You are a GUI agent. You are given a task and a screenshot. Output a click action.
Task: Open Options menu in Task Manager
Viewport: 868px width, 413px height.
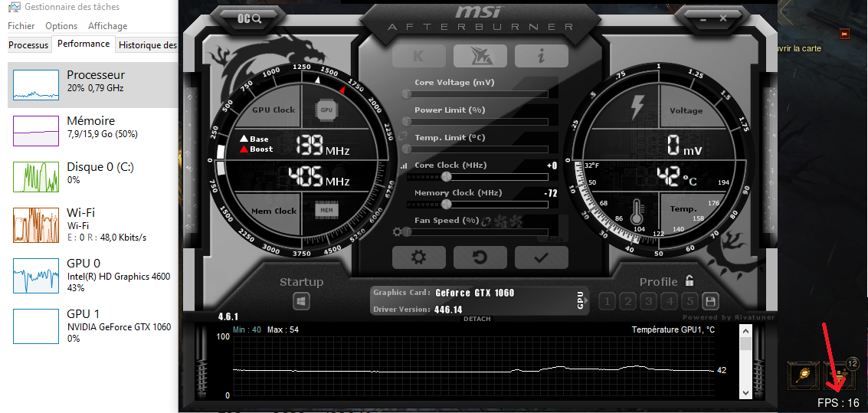[x=61, y=26]
